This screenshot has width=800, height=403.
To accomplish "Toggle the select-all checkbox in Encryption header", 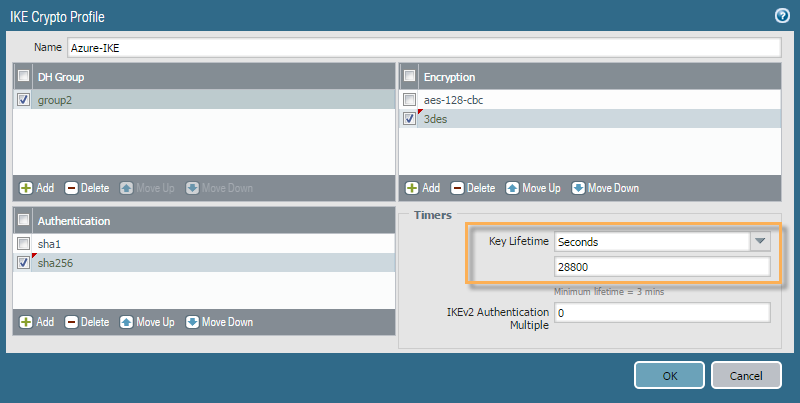I will click(410, 76).
